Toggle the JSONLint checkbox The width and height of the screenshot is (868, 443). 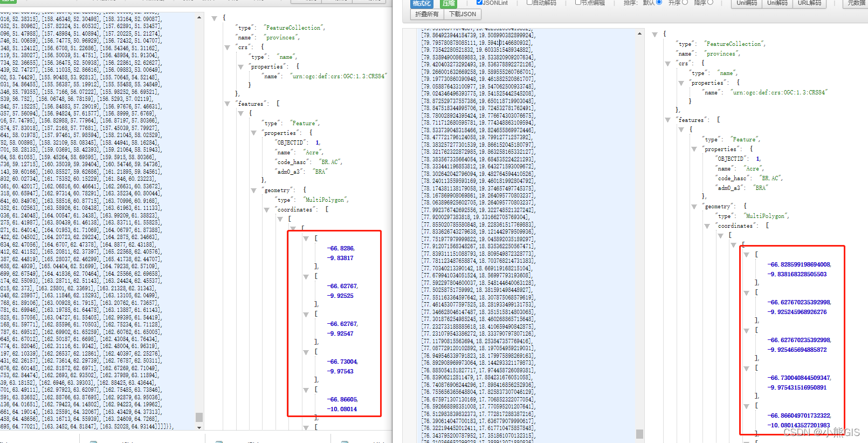[479, 3]
